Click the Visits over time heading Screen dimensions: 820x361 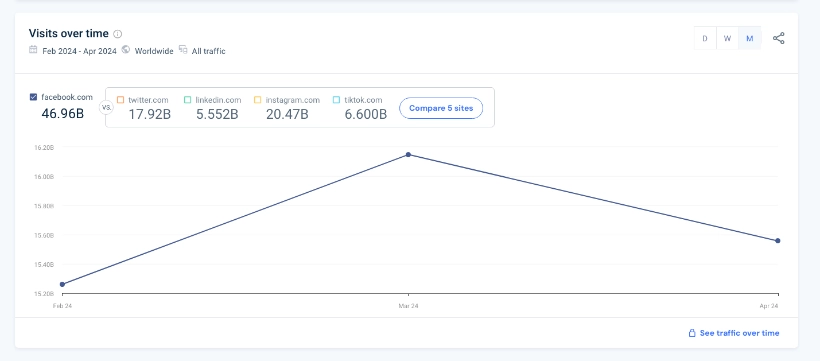pyautogui.click(x=69, y=33)
